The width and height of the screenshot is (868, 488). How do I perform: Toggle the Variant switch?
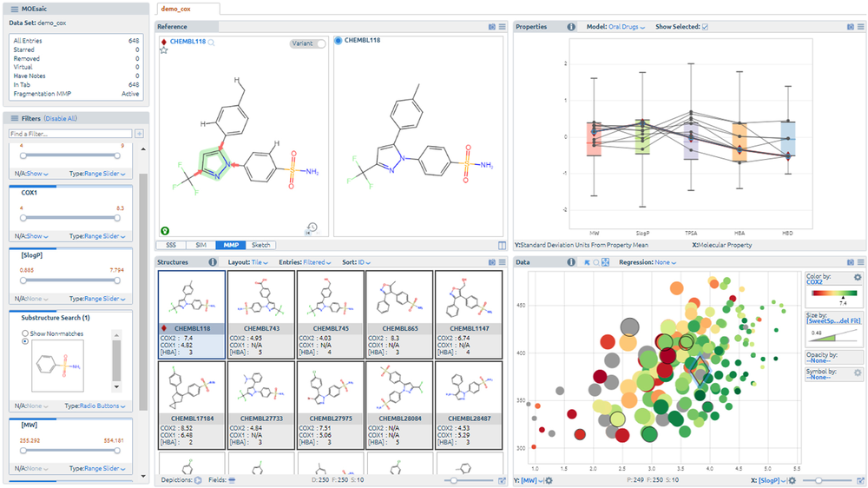(308, 43)
